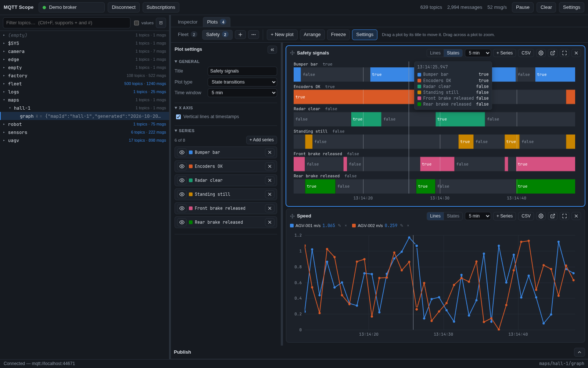Open the Time window dropdown in settings
Viewport: 588px width, 368px height.
tap(242, 93)
